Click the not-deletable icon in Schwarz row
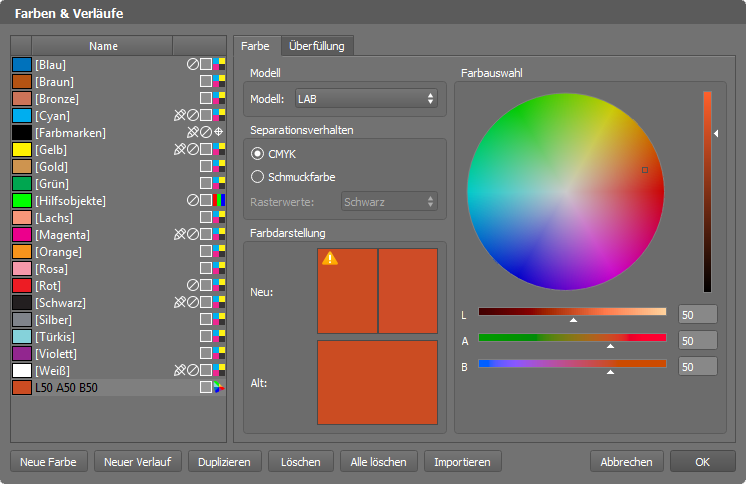This screenshot has width=746, height=484. (193, 302)
